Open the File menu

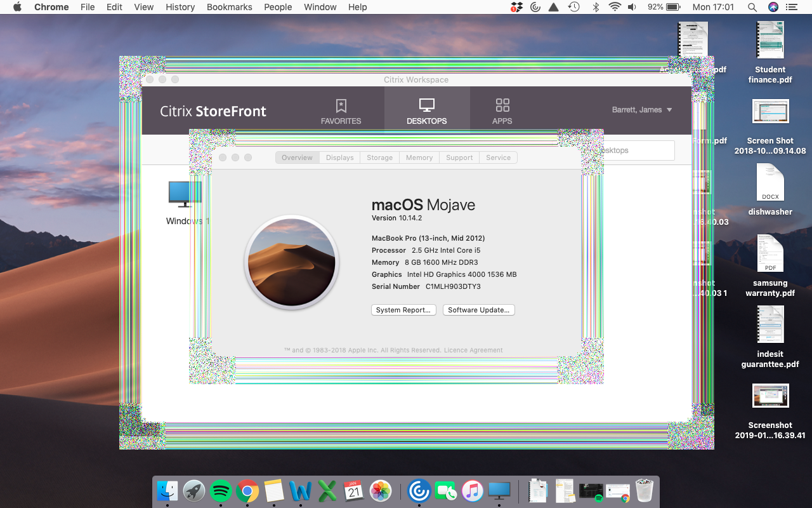88,7
